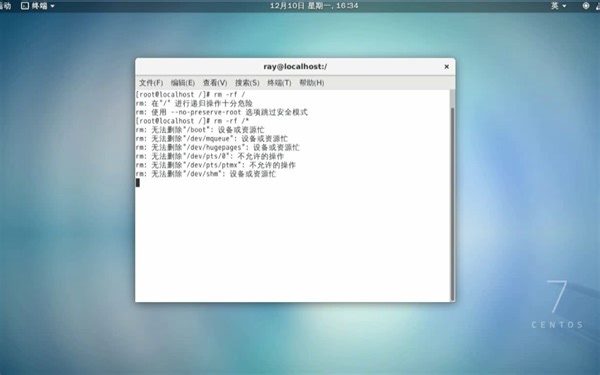This screenshot has width=600, height=375.
Task: Click the '/dev/mqueue' error line
Action: click(x=212, y=139)
